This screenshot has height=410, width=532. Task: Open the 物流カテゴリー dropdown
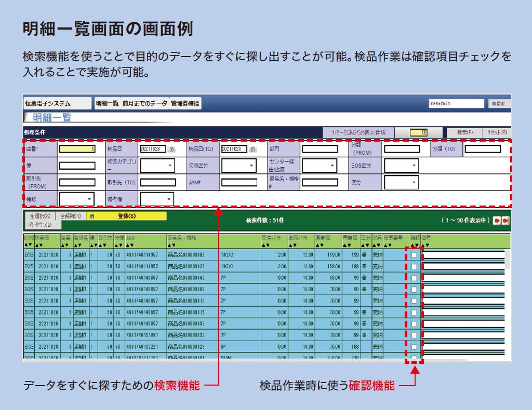[x=157, y=166]
